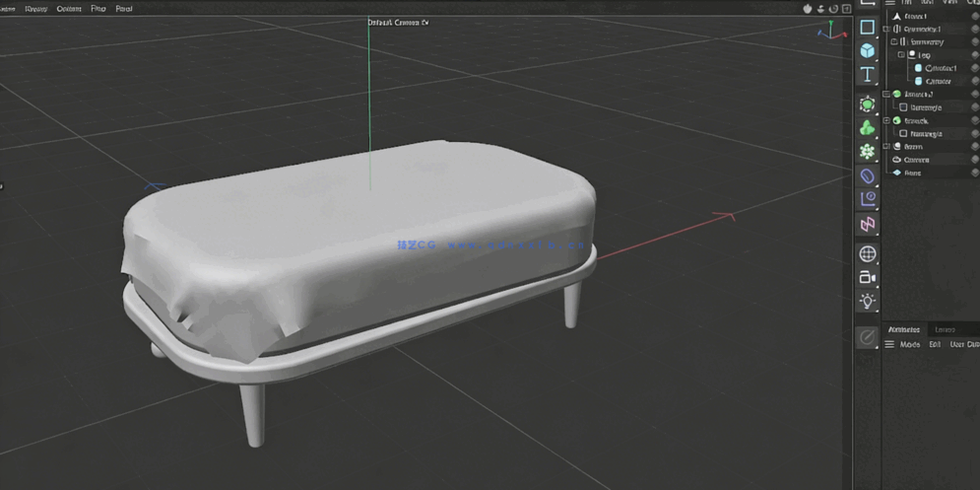Image resolution: width=980 pixels, height=490 pixels.
Task: Collapse the nested Symmetry tree node
Action: (893, 42)
